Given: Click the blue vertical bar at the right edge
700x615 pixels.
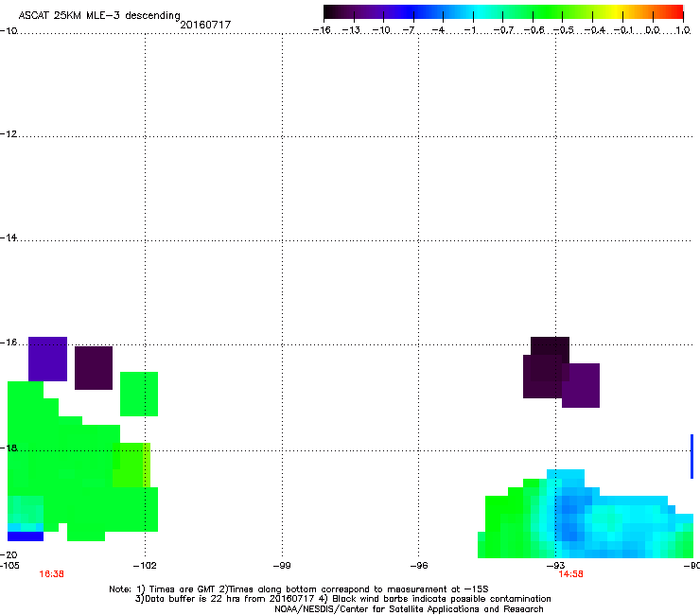Looking at the screenshot, I should coord(692,456).
